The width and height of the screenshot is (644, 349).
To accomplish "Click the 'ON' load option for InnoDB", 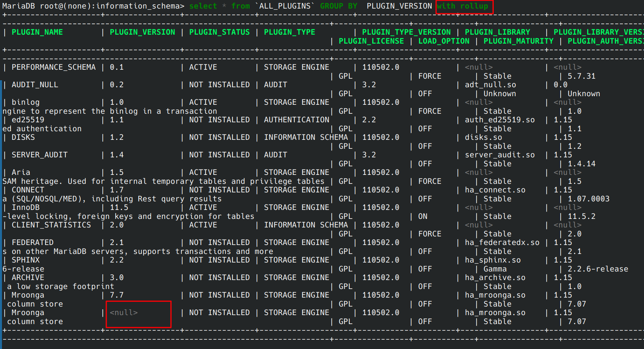I will 423,217.
